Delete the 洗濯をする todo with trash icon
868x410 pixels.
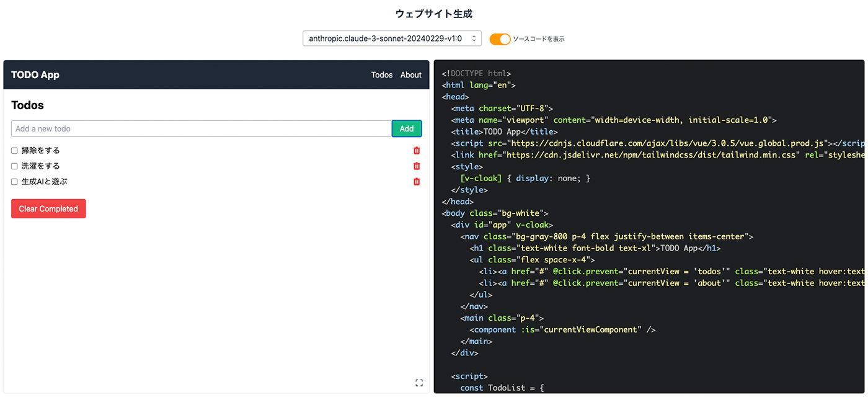(417, 166)
